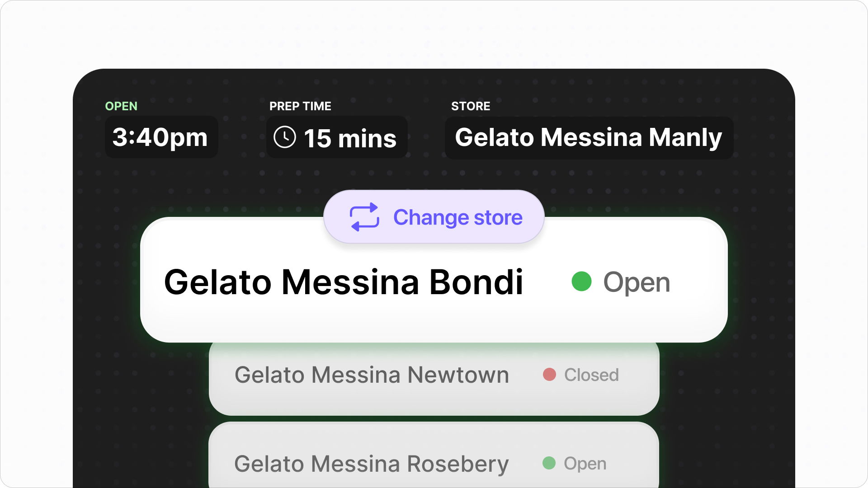Click the PREP TIME label
The image size is (868, 488).
click(x=300, y=106)
